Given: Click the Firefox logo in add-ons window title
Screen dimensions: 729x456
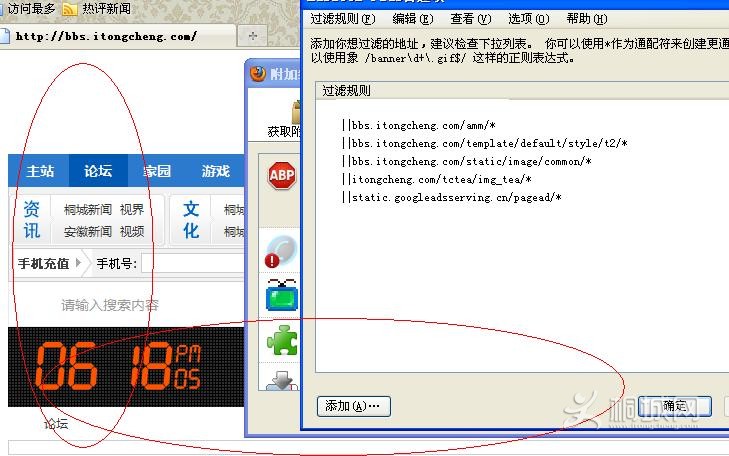Looking at the screenshot, I should [258, 74].
